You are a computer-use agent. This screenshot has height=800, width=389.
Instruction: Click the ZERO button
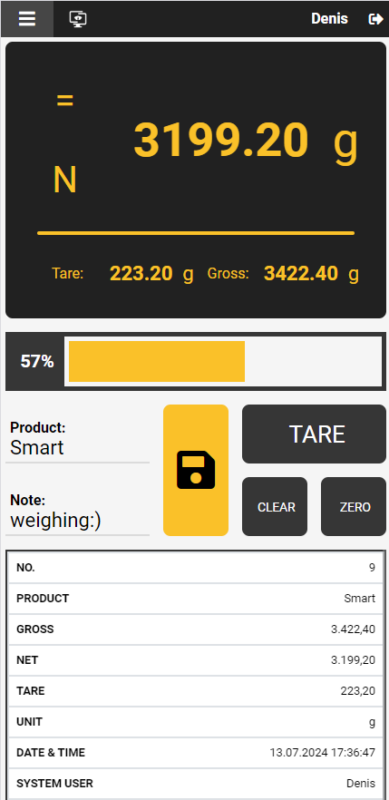353,507
